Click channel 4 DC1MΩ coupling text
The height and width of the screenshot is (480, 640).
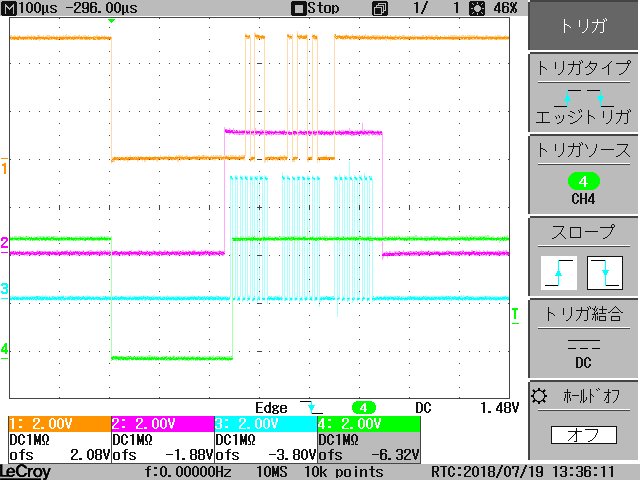338,440
